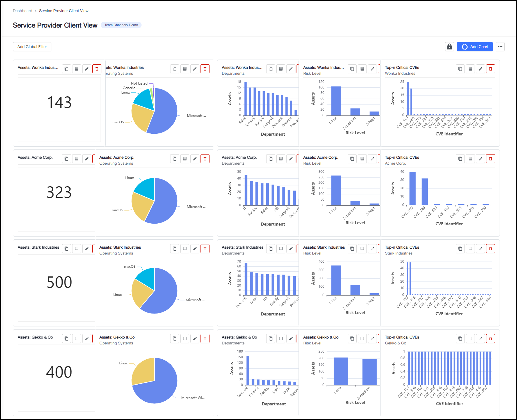
Task: Lock the dashboard layout with the padlock icon
Action: point(450,47)
